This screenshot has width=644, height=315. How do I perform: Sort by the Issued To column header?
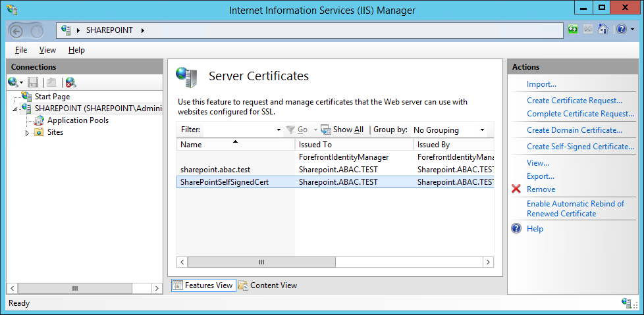354,145
